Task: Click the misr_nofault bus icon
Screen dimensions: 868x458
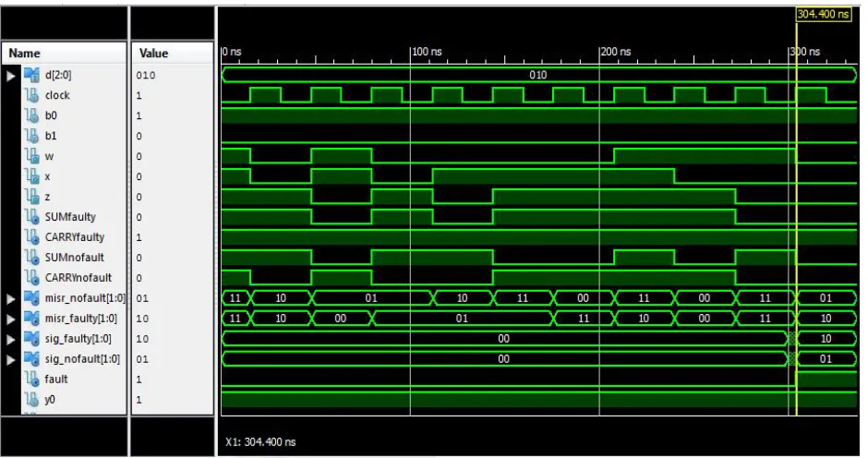Action: (31, 298)
